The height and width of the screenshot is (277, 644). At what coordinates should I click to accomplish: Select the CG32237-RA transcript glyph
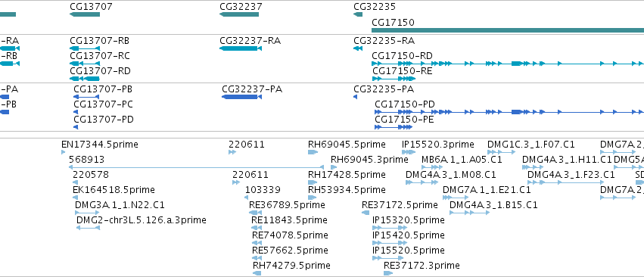(x=241, y=48)
